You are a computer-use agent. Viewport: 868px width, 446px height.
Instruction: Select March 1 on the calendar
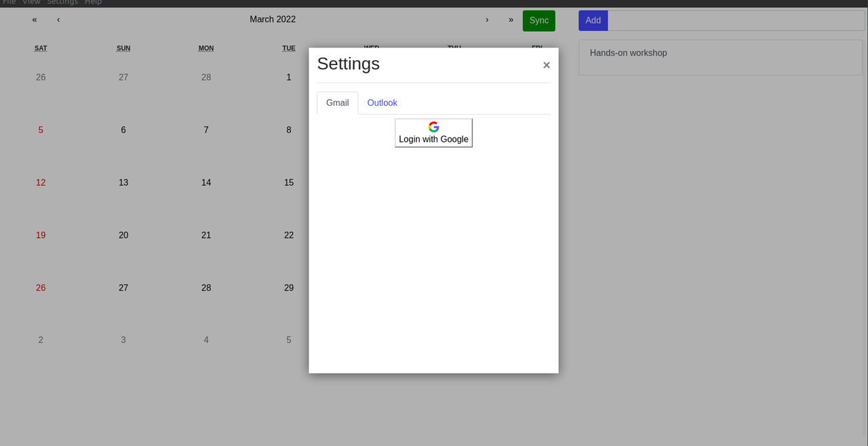coord(289,77)
